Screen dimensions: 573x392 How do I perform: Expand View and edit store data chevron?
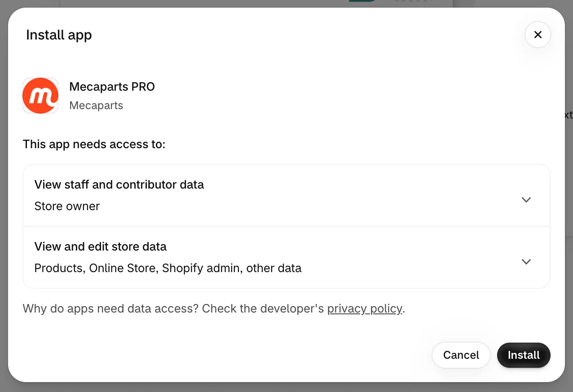point(526,262)
